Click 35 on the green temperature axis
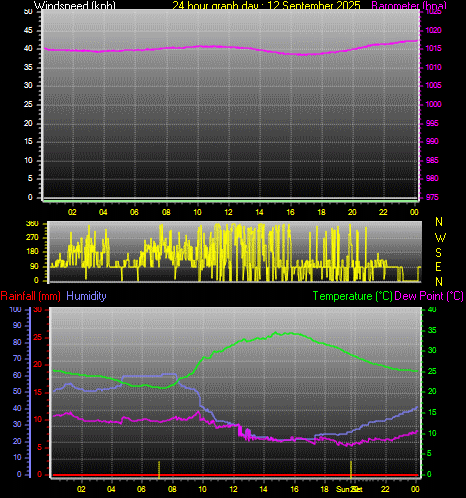 click(432, 330)
